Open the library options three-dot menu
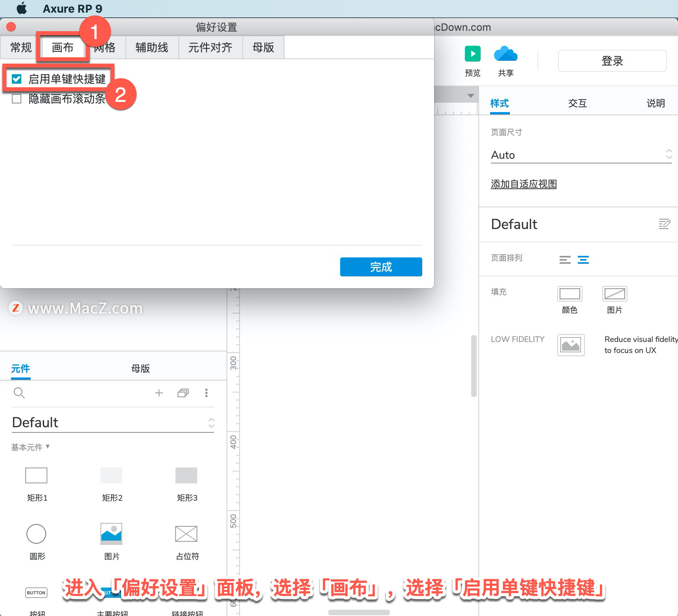678x616 pixels. [x=206, y=393]
